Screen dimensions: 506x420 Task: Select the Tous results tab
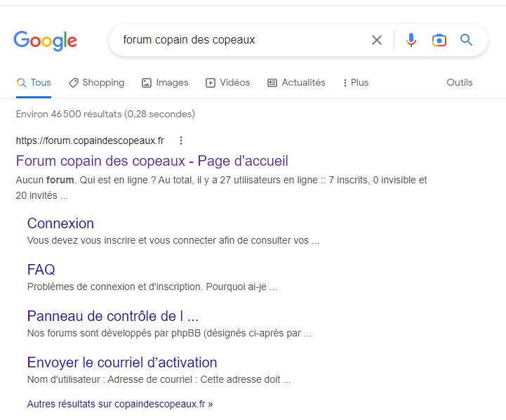pos(34,83)
